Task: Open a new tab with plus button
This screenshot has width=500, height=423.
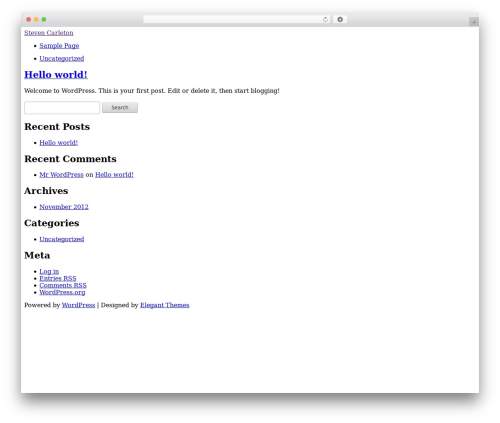Action: (474, 22)
